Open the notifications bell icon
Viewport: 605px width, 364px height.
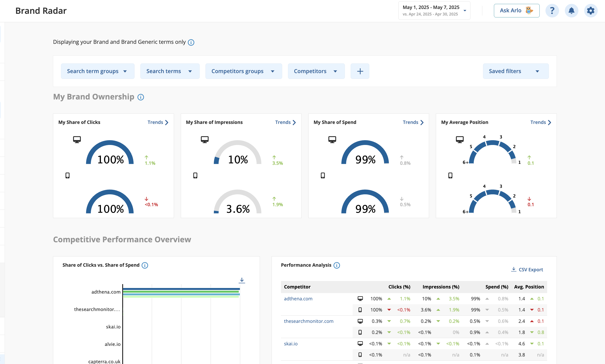pos(571,11)
